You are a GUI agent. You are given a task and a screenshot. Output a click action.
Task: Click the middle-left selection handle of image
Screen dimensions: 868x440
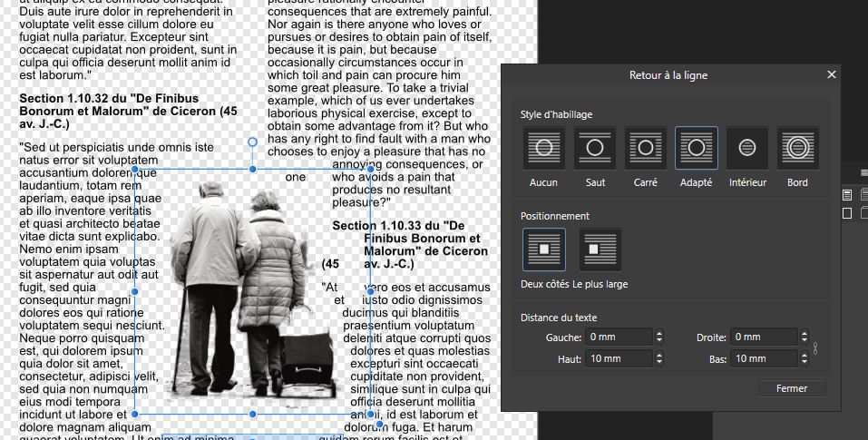(x=134, y=291)
